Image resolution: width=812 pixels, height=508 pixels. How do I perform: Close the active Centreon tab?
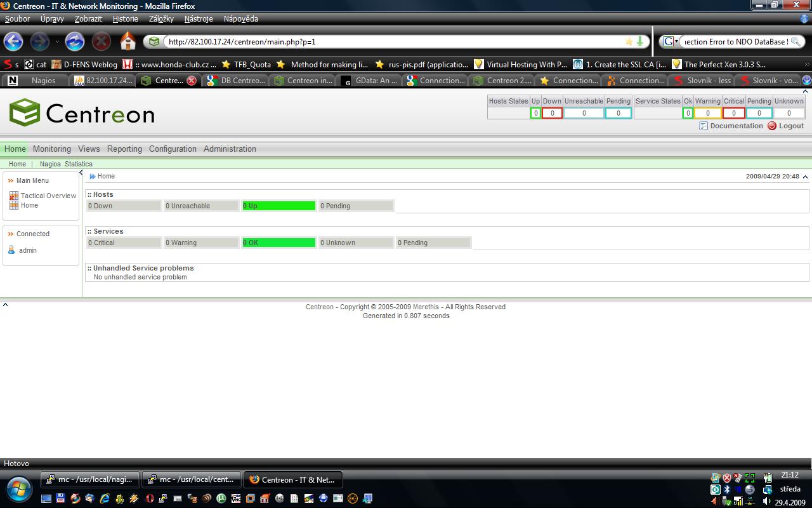192,81
